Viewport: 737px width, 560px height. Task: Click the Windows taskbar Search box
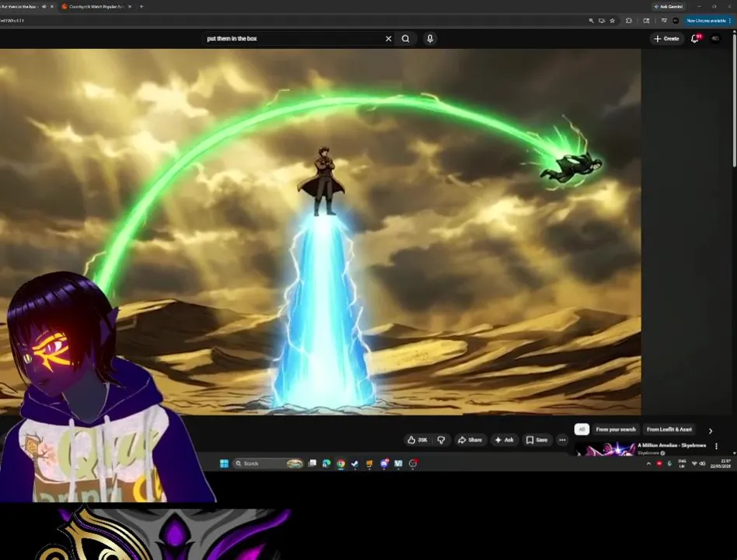[268, 464]
